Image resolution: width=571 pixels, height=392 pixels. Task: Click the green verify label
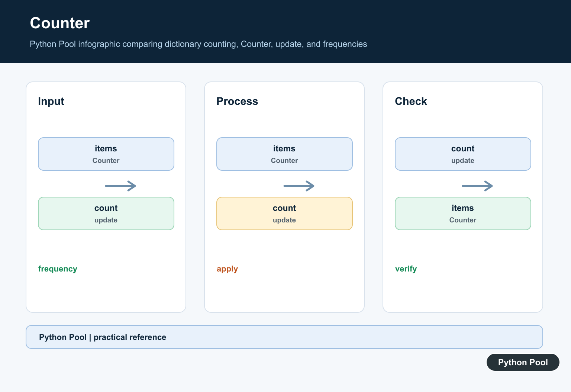click(x=406, y=269)
